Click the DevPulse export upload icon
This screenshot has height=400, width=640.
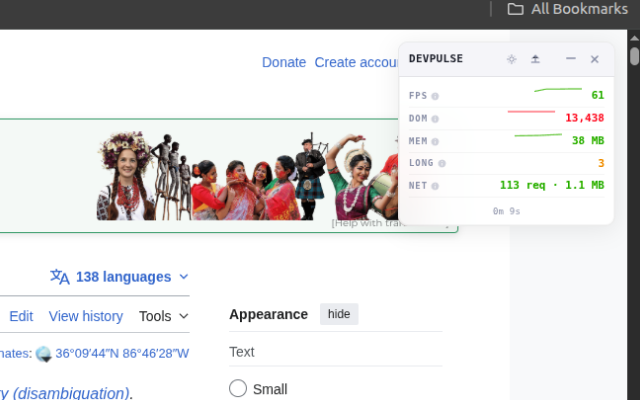pyautogui.click(x=535, y=59)
